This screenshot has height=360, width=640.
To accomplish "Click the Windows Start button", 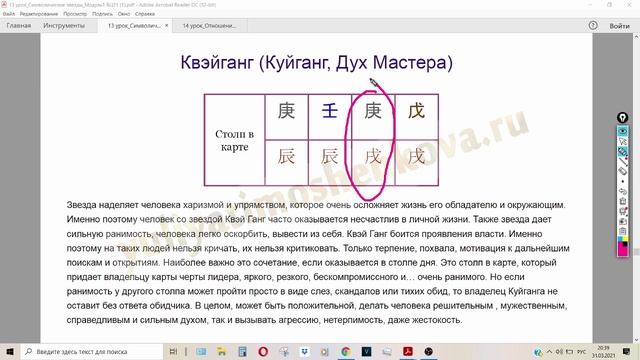I will click(10, 352).
